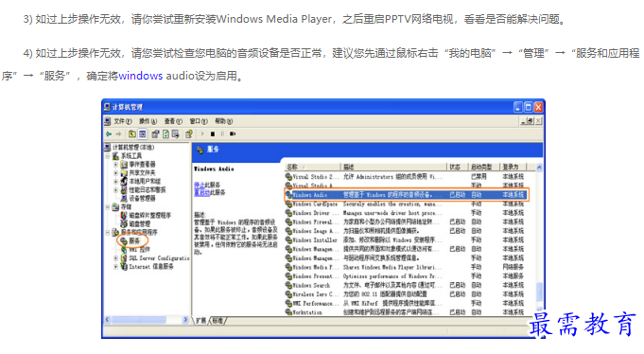Click the gear icon of Windows Firewall service

288,222
